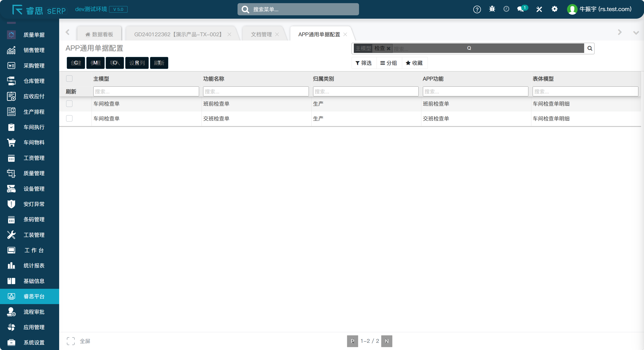Viewport: 644px width, 350px height.
Task: Open the 分组 group-by dropdown
Action: click(x=389, y=63)
